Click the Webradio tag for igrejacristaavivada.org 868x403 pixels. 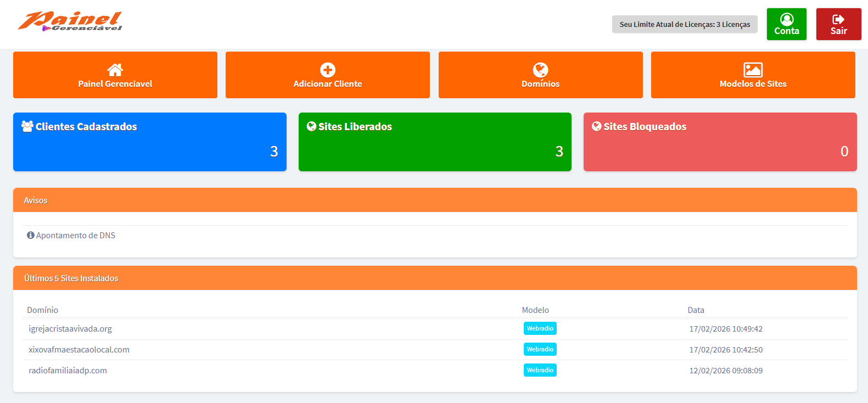pyautogui.click(x=540, y=328)
